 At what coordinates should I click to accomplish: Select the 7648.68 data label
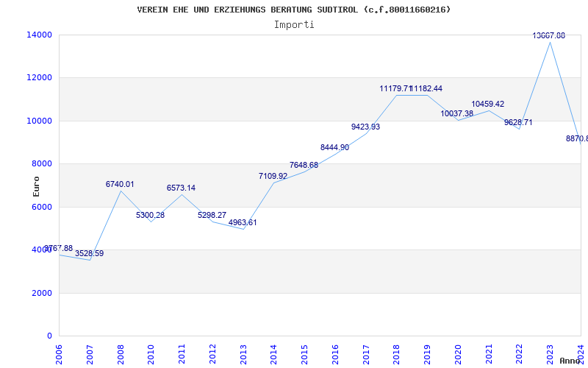tap(304, 165)
